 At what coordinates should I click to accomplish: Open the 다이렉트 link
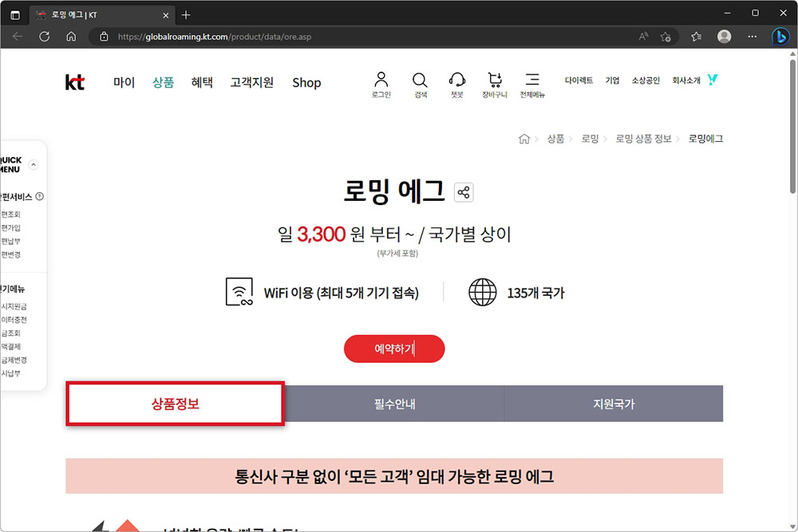[579, 81]
